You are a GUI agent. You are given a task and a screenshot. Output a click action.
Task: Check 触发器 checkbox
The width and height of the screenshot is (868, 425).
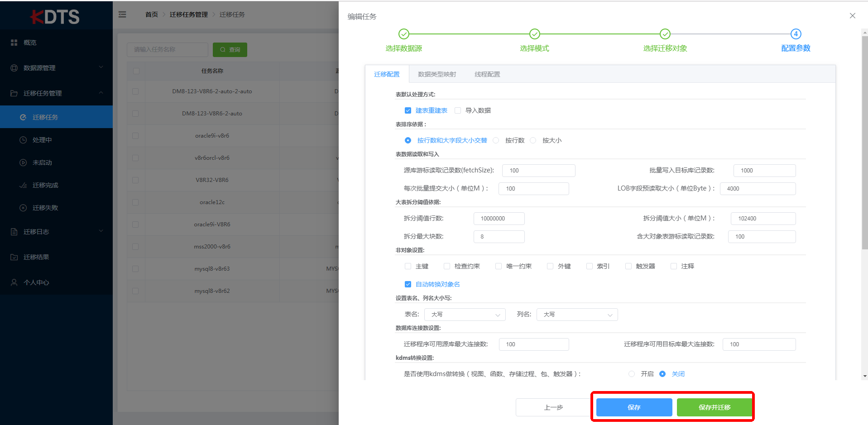click(x=628, y=266)
